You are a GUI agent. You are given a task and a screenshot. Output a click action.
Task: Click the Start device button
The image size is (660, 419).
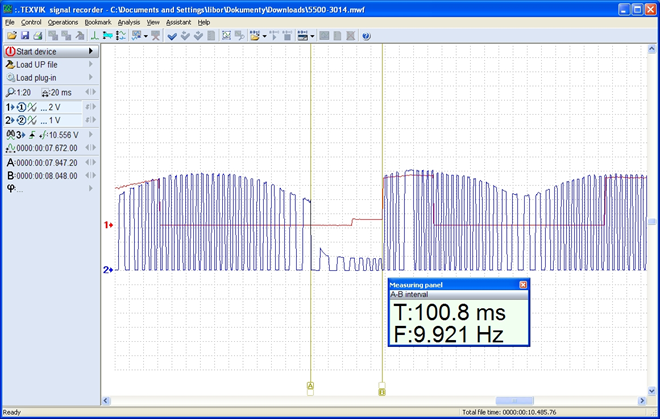coord(51,51)
